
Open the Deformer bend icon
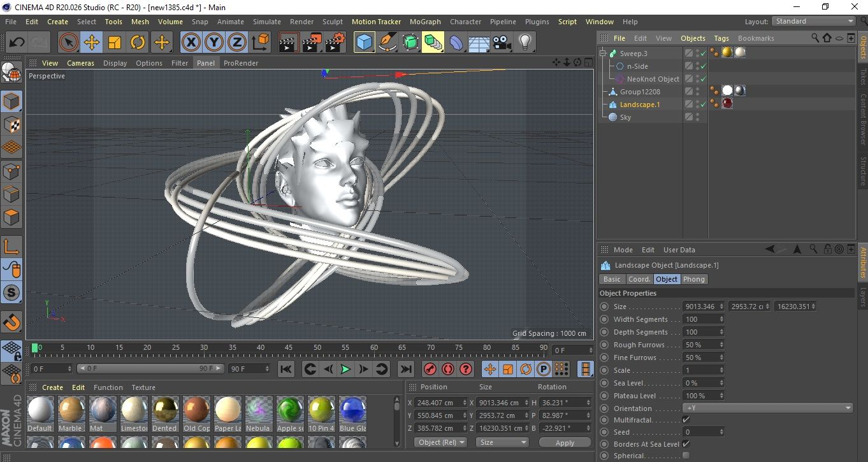(x=456, y=43)
